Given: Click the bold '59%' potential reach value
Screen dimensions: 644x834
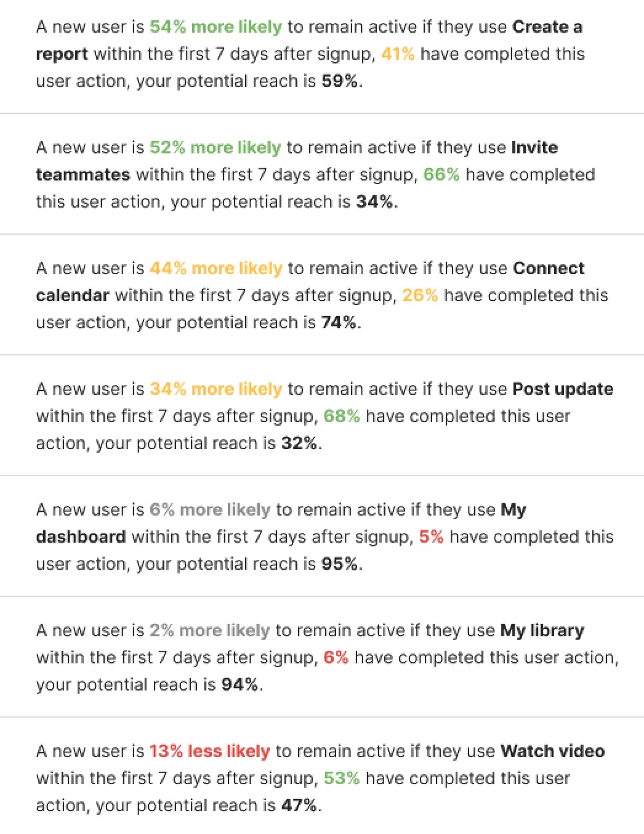Looking at the screenshot, I should [x=340, y=81].
